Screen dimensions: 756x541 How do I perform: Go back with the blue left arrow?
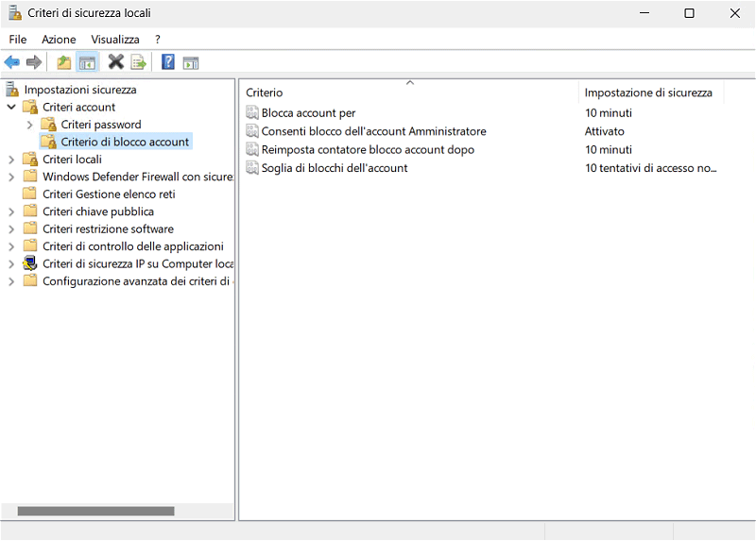coord(11,62)
